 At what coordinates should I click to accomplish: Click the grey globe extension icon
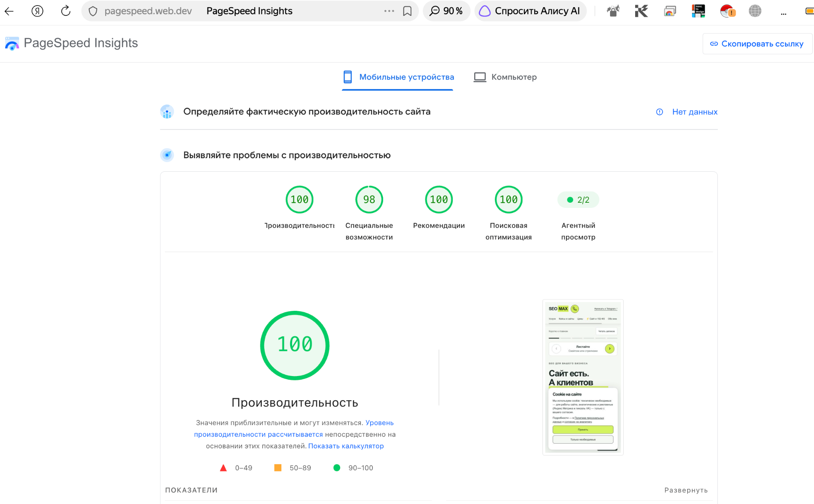click(x=755, y=11)
